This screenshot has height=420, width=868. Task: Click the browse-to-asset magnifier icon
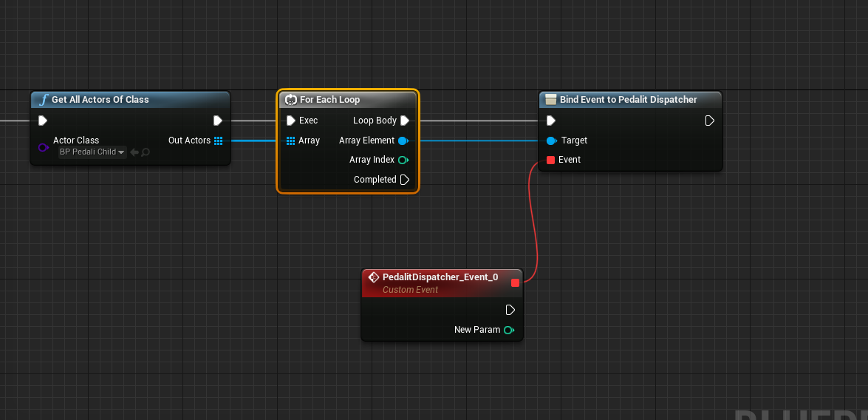coord(146,152)
